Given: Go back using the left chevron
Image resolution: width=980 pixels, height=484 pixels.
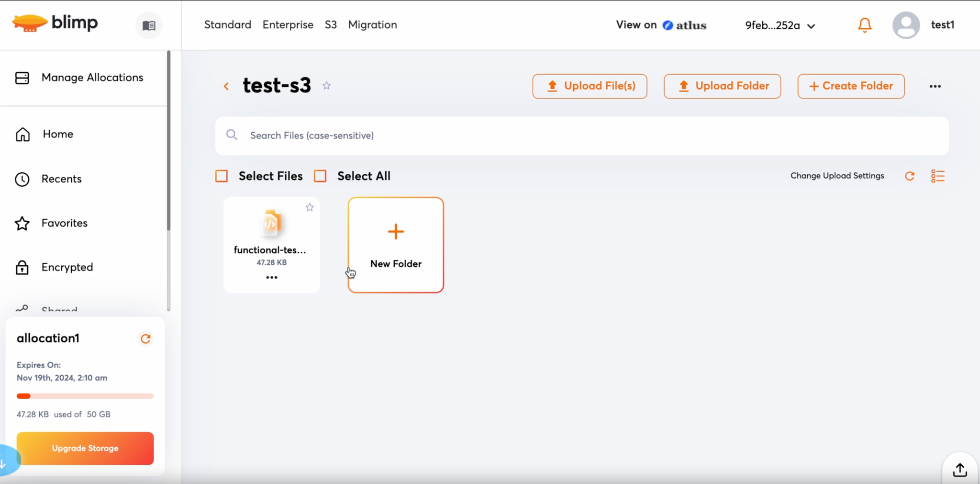Looking at the screenshot, I should (226, 86).
